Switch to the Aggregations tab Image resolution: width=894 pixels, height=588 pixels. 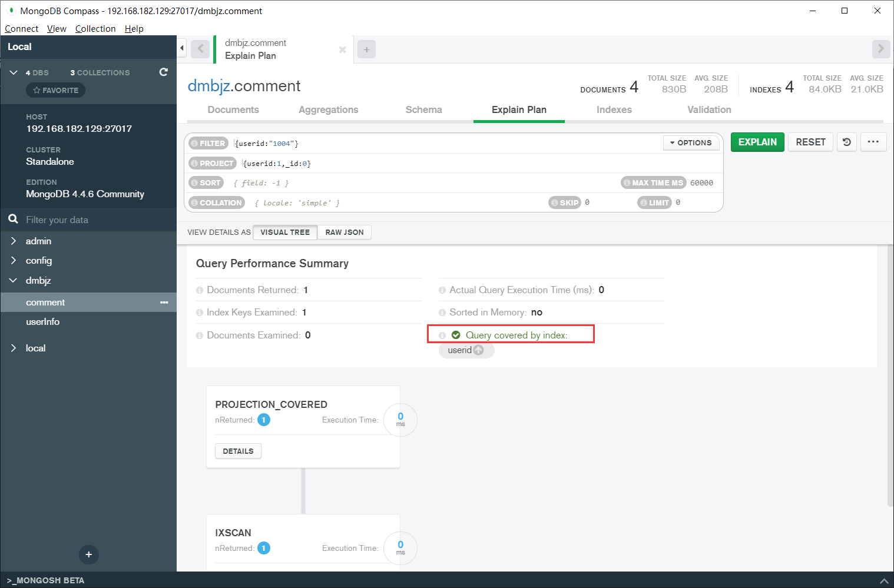click(329, 109)
